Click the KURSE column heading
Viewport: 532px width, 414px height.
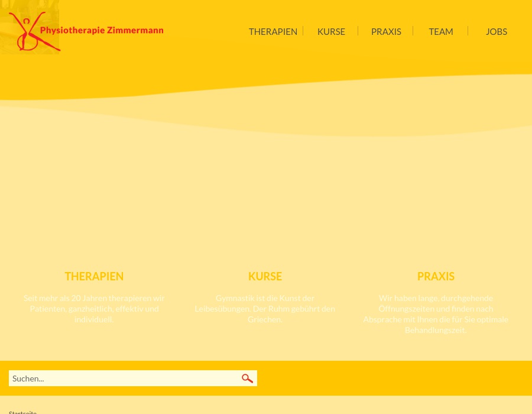[265, 276]
